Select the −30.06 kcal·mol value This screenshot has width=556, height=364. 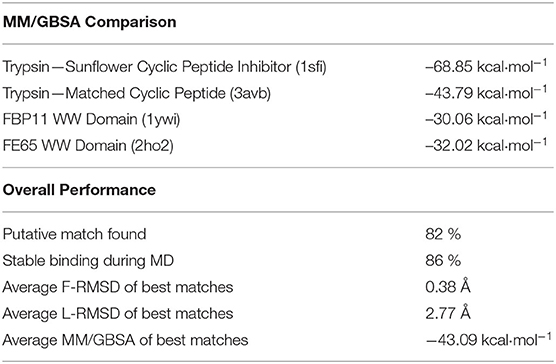click(x=486, y=119)
